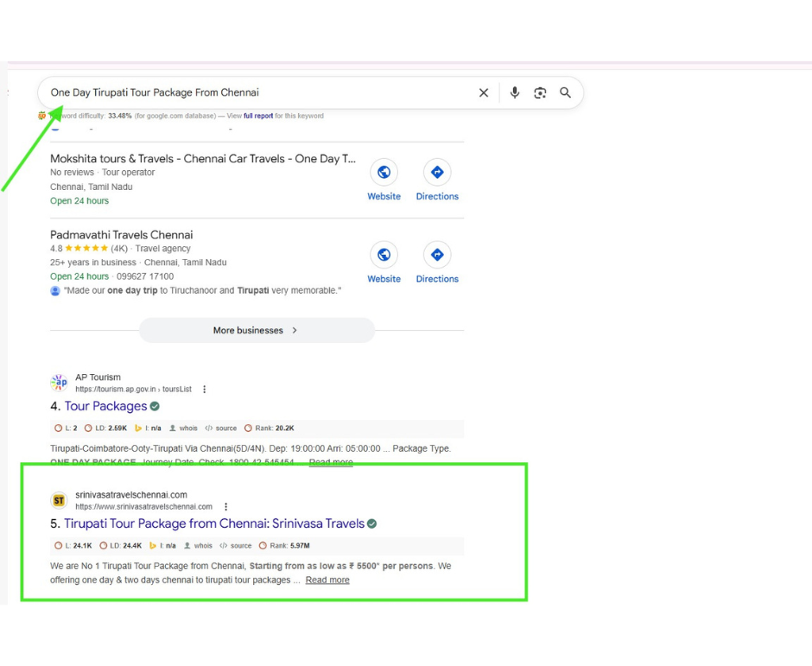Screen dimensions: 812x666
Task: Click the https://tourism.ap.gov.in › toursList URL
Action: (134, 390)
